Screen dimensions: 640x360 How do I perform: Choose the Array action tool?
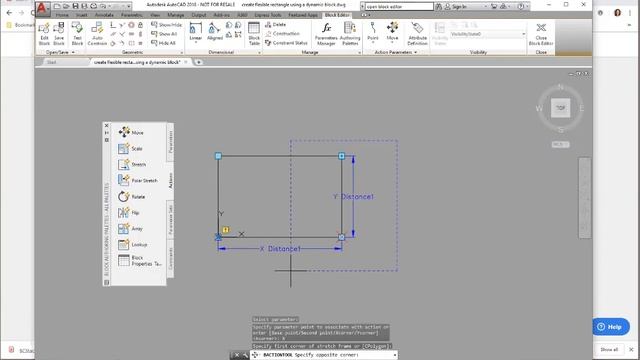[130, 228]
